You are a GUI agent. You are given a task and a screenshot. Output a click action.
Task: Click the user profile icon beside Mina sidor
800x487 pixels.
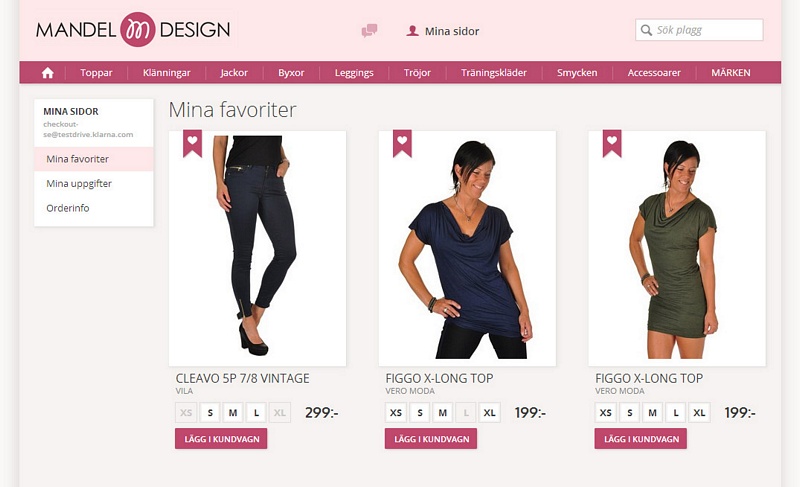click(x=412, y=31)
